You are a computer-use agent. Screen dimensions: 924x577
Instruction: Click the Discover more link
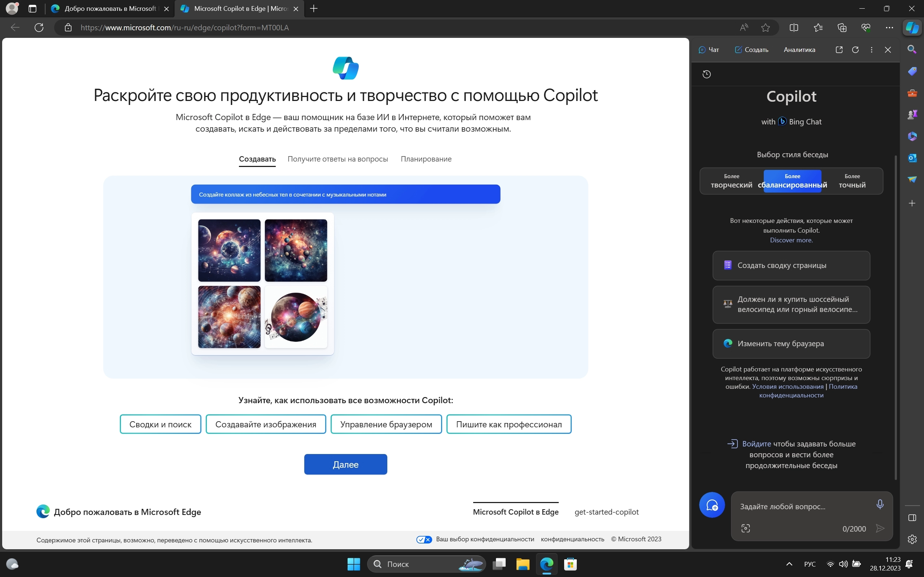[791, 240]
